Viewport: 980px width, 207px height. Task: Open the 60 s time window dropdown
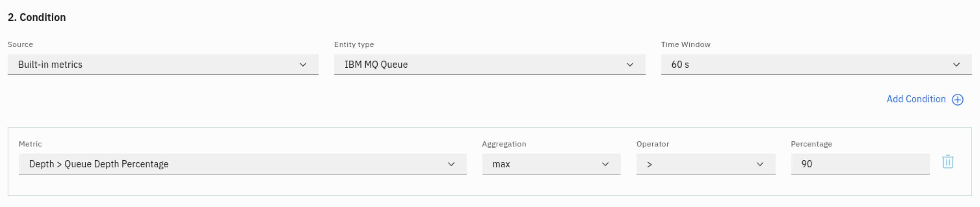(x=816, y=65)
